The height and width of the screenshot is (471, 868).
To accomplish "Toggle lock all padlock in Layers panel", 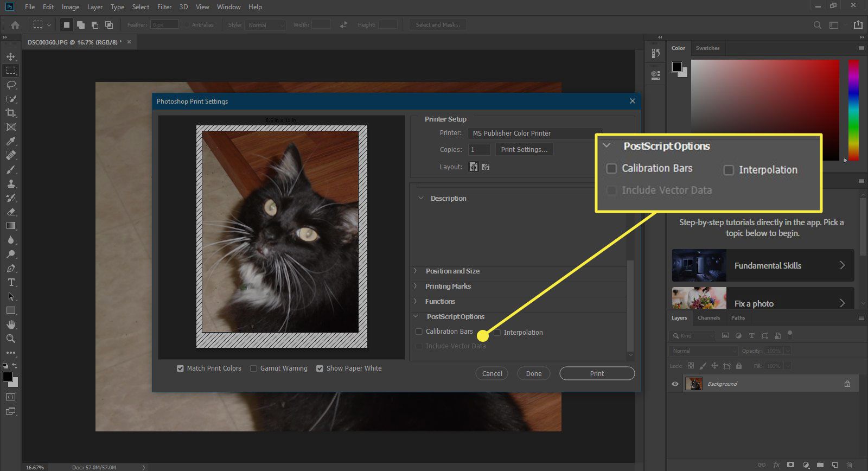I will pyautogui.click(x=738, y=366).
